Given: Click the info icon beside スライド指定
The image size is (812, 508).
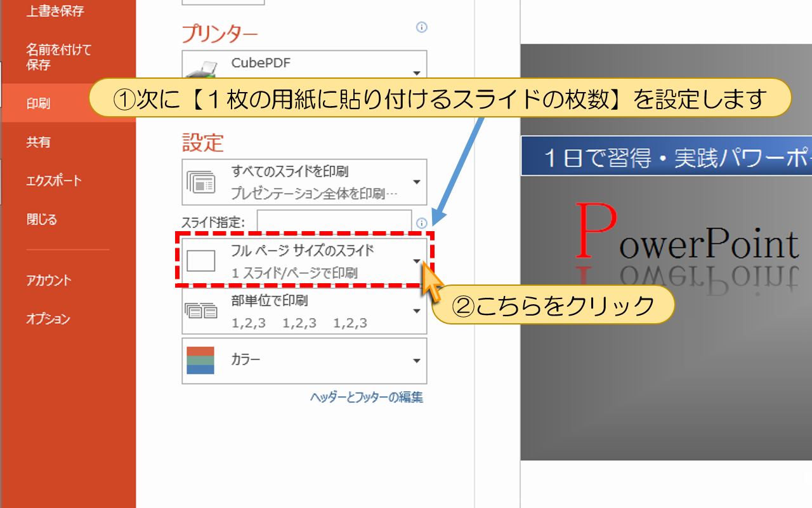Looking at the screenshot, I should pos(421,223).
